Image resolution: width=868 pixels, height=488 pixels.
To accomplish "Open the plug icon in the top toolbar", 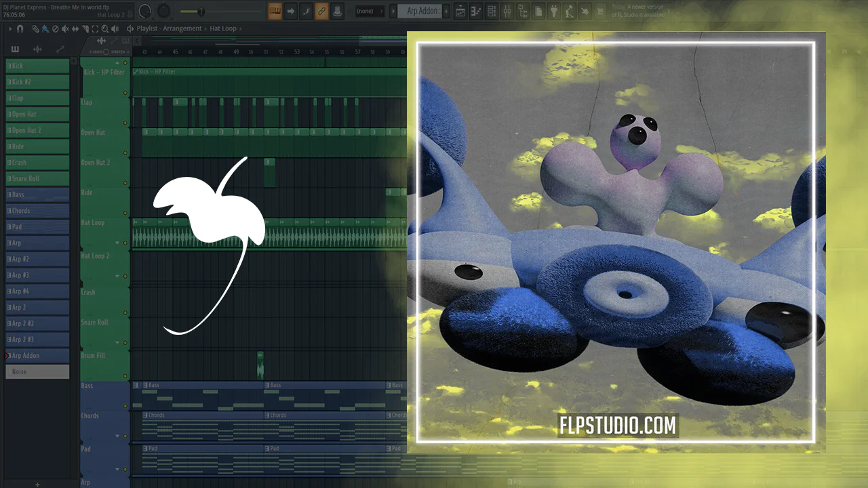I will [554, 11].
